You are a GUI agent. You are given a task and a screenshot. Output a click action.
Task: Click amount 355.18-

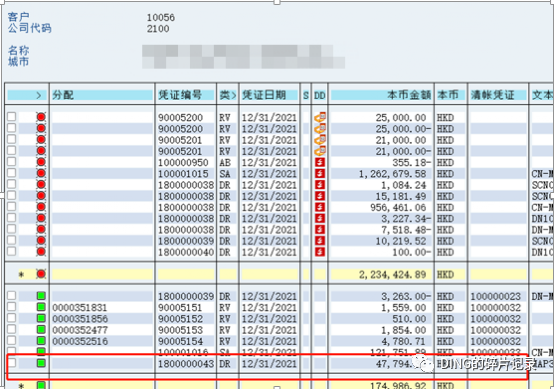point(412,163)
